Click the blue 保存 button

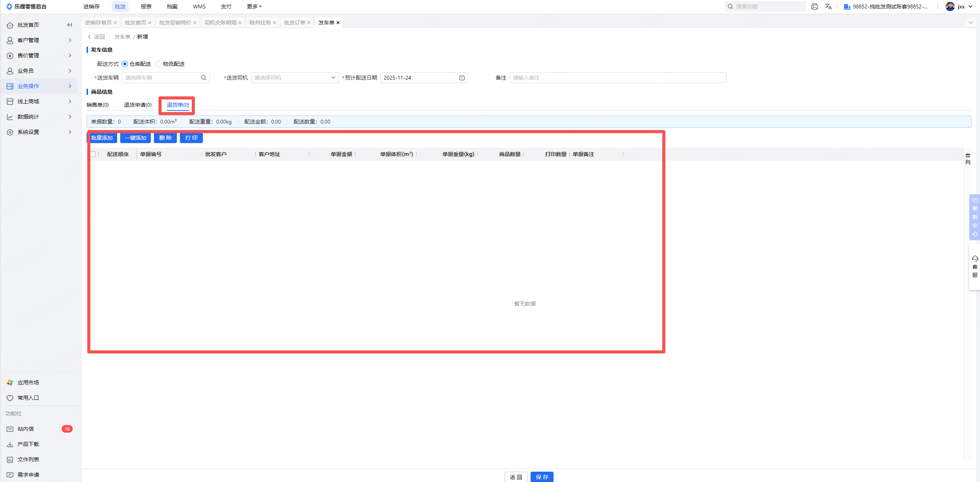coord(542,477)
